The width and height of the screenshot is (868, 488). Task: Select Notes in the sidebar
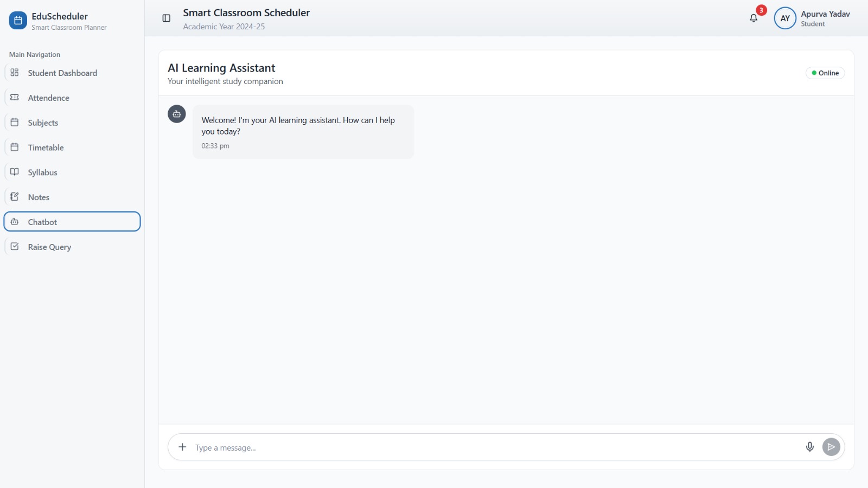[x=72, y=197]
